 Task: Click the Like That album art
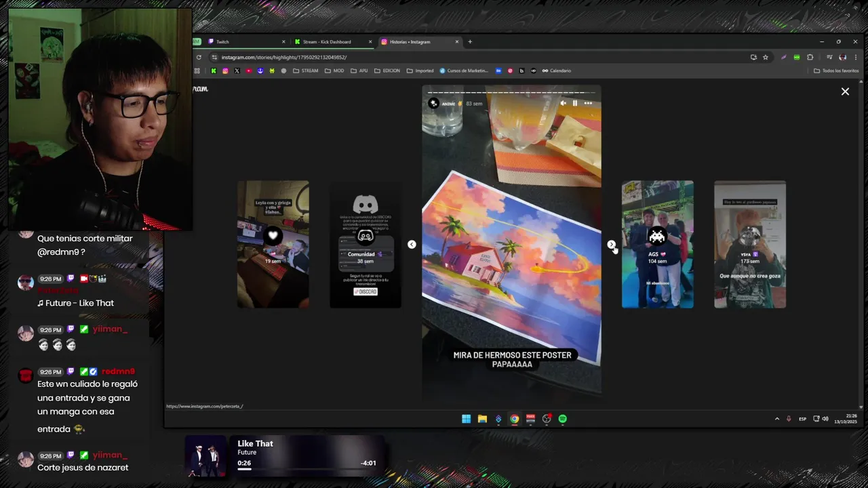coord(205,456)
